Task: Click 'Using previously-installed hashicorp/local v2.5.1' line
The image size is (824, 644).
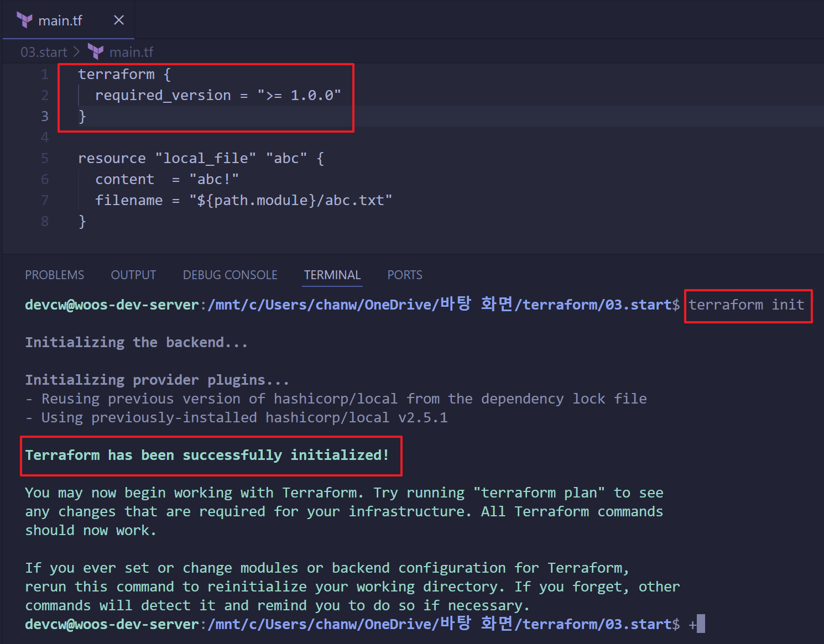Action: [237, 417]
